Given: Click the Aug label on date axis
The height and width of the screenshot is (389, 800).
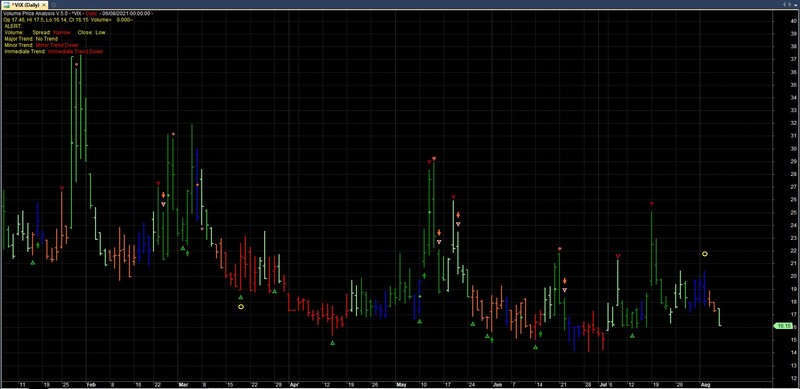Looking at the screenshot, I should (705, 383).
